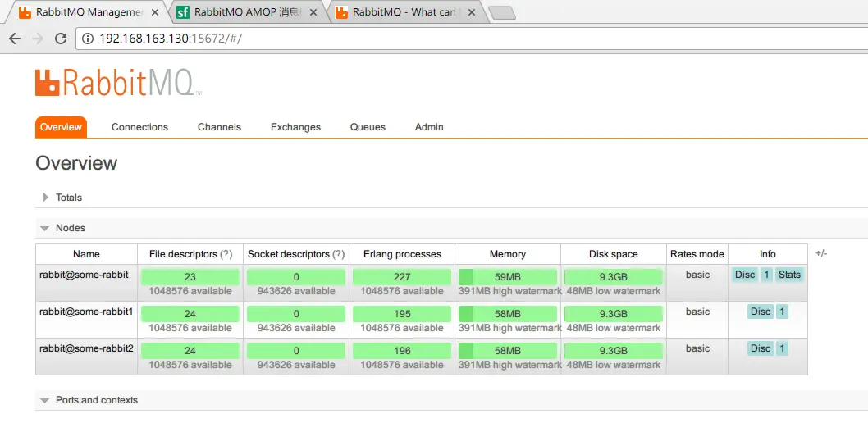The width and height of the screenshot is (868, 423).
Task: Click rabbit@some-rabbit2 58MB memory bar
Action: (x=508, y=351)
